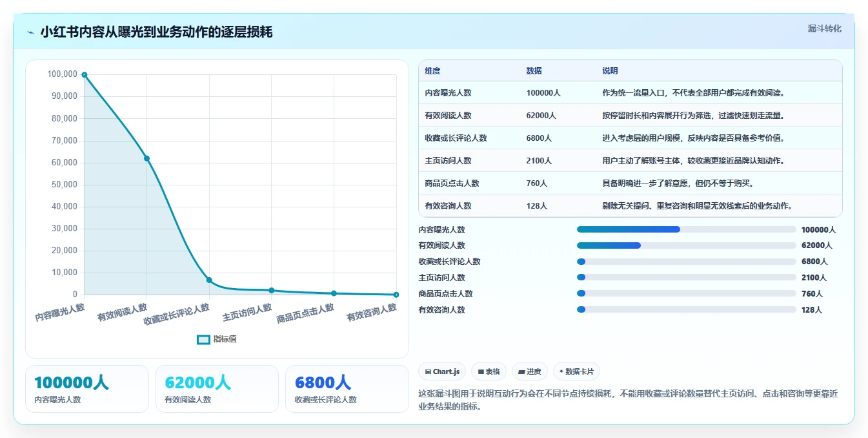Click the 100,000 y-axis label
This screenshot has width=868, height=438.
click(x=63, y=74)
